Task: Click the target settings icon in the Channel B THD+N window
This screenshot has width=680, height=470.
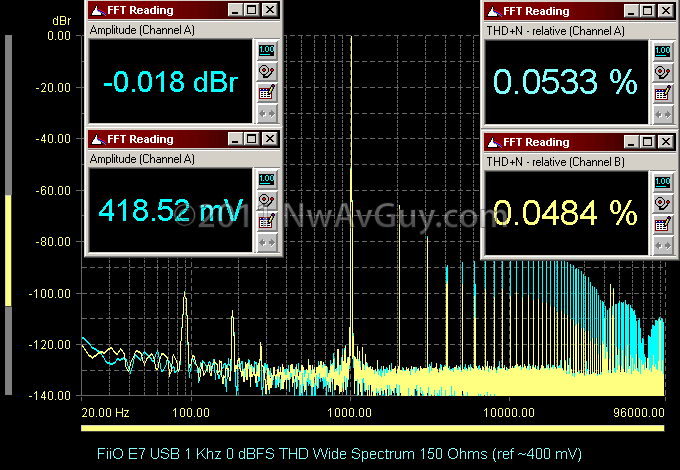Action: coord(663,203)
